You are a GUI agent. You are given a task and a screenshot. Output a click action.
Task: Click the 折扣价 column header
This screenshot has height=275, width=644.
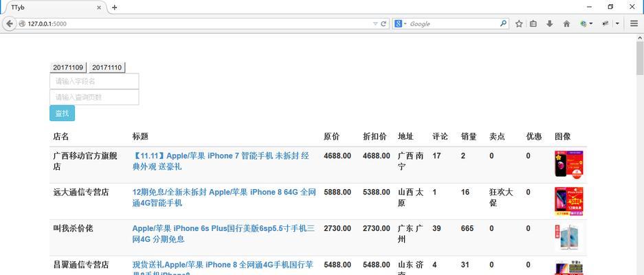[x=375, y=137]
